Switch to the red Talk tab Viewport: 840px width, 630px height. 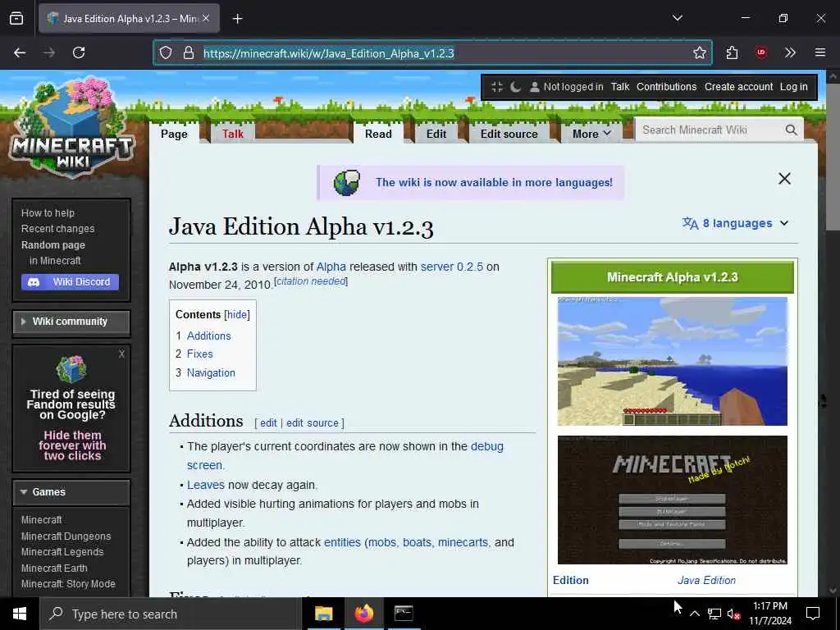click(x=232, y=134)
